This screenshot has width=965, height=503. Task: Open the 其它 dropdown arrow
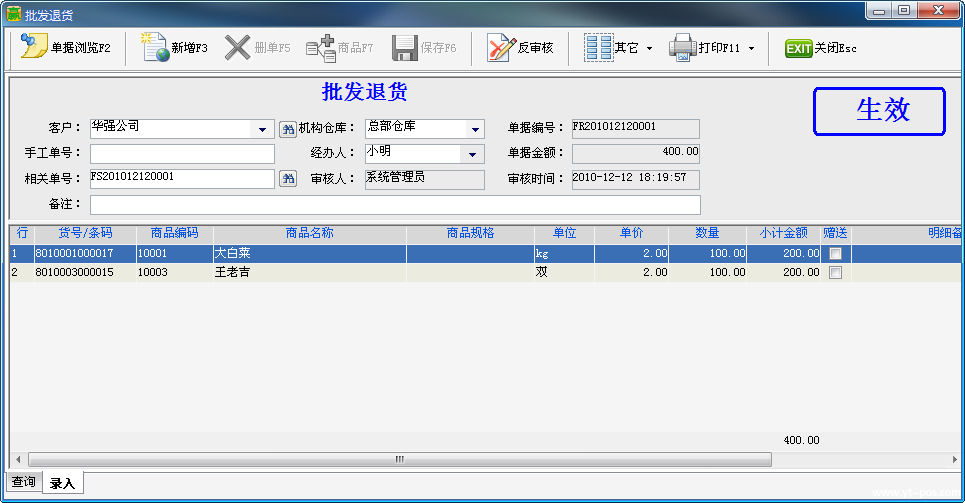coord(649,48)
